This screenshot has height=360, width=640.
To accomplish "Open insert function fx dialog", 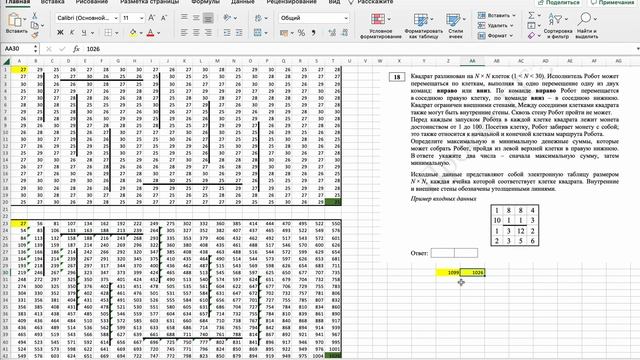I will coord(76,49).
